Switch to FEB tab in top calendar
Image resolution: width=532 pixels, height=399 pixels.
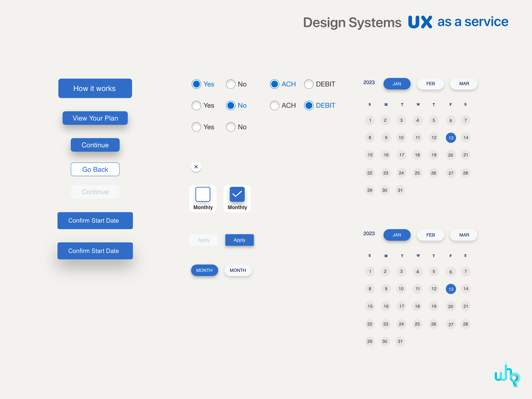click(430, 84)
